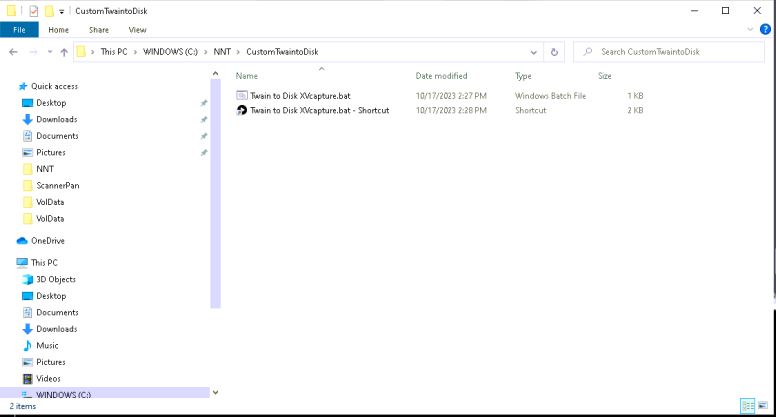Click the Properties icon in quick access toolbar

click(34, 11)
